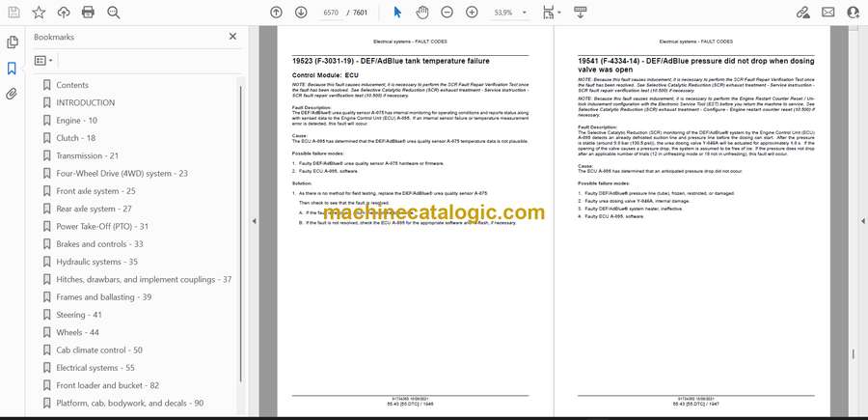868x420 pixels.
Task: Open Cab climate control - 50 bookmark
Action: (99, 350)
